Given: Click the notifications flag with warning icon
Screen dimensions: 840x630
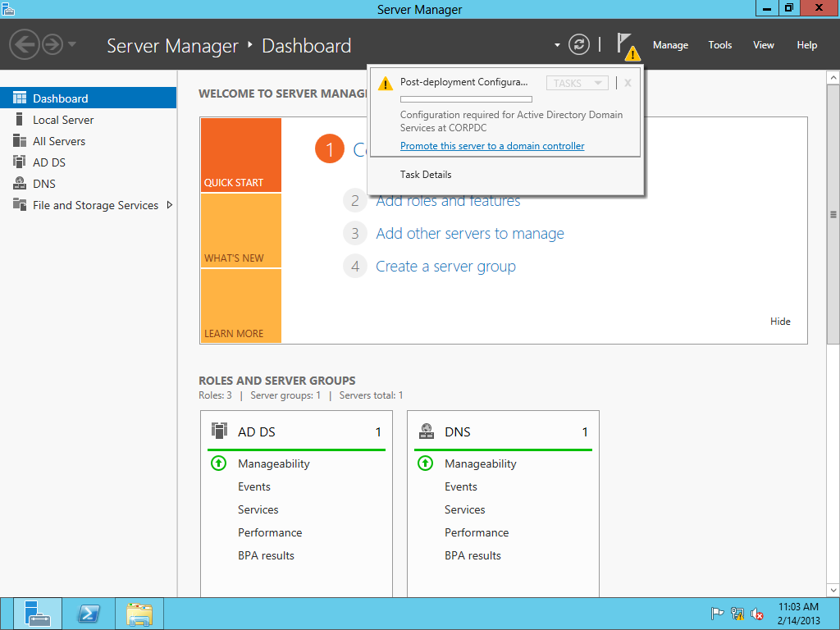Looking at the screenshot, I should pyautogui.click(x=627, y=45).
